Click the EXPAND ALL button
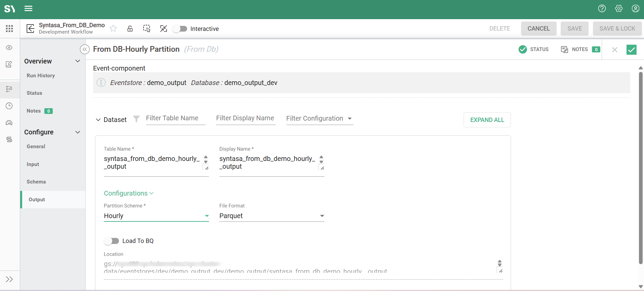The width and height of the screenshot is (644, 291). [x=487, y=120]
